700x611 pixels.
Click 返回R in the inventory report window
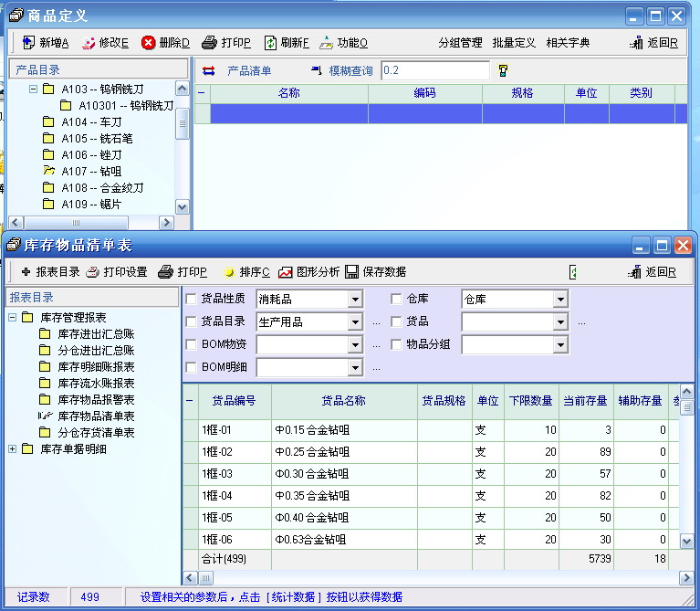[x=653, y=272]
